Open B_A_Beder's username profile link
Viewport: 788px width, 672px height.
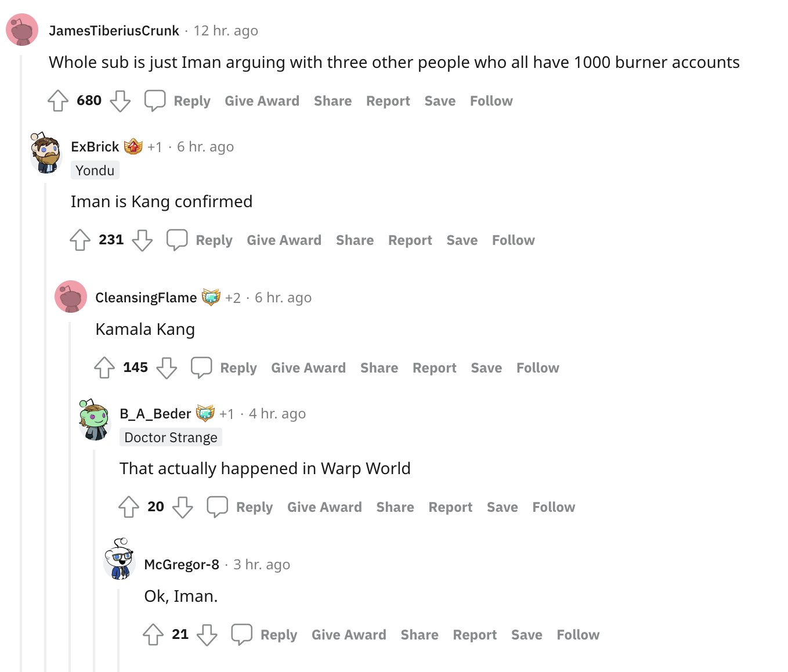click(155, 414)
